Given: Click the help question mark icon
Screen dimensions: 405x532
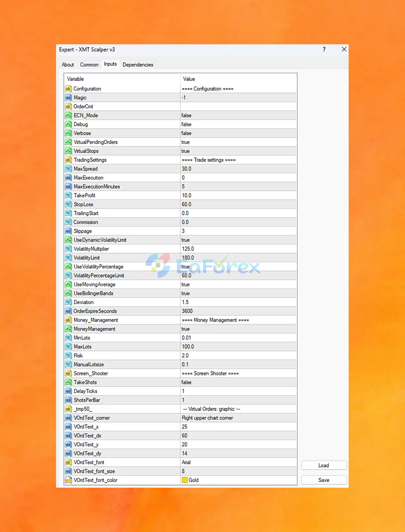Looking at the screenshot, I should coord(324,49).
